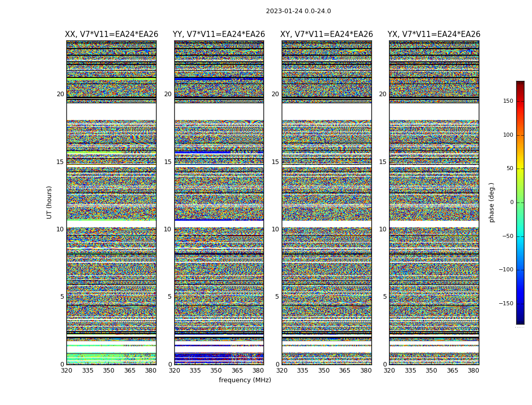This screenshot has width=532, height=405.
Task: Click the XX, V7*V11=EA24*EA26 panel title
Action: (x=111, y=34)
